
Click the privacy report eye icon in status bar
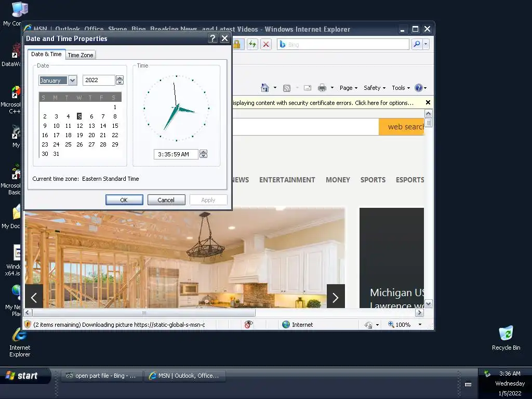(x=249, y=324)
